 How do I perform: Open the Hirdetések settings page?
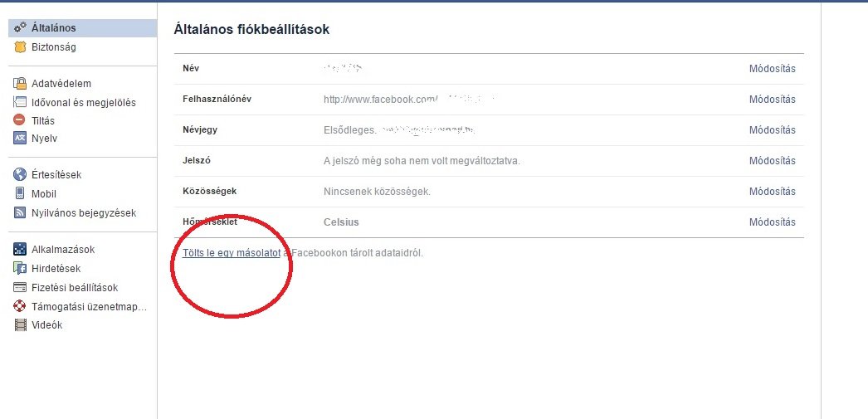(56, 269)
